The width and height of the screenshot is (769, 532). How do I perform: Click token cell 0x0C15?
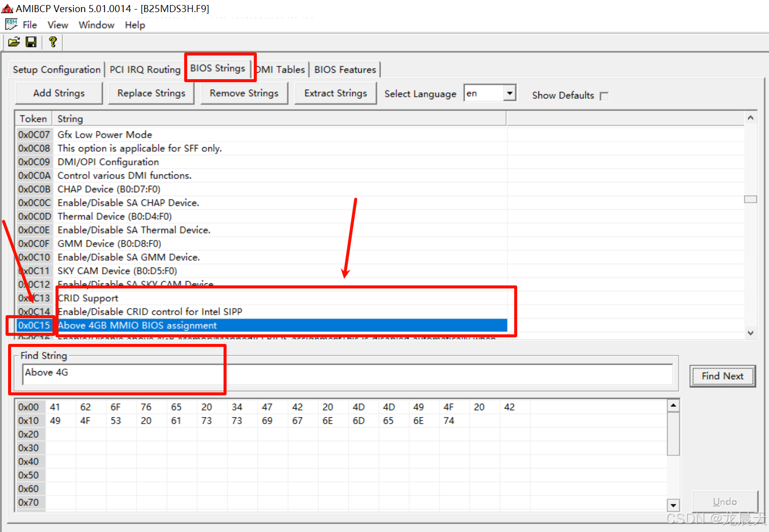pos(34,325)
